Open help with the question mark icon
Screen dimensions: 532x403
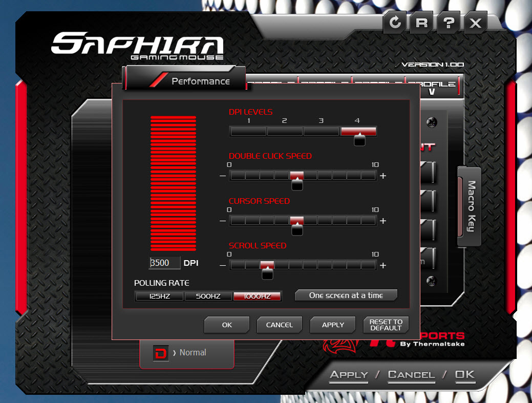449,23
